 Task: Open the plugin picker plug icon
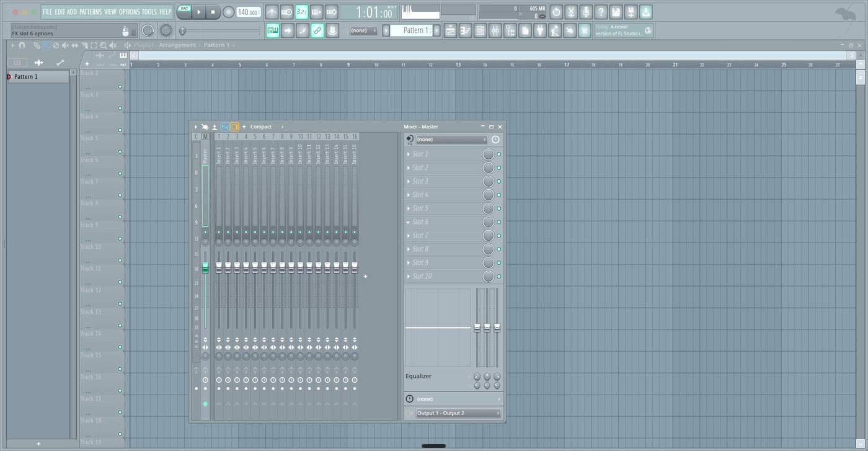point(539,30)
